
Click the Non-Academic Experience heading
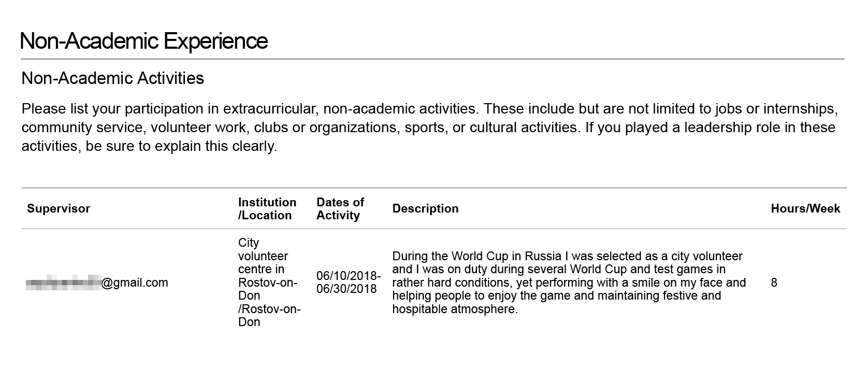coord(144,41)
